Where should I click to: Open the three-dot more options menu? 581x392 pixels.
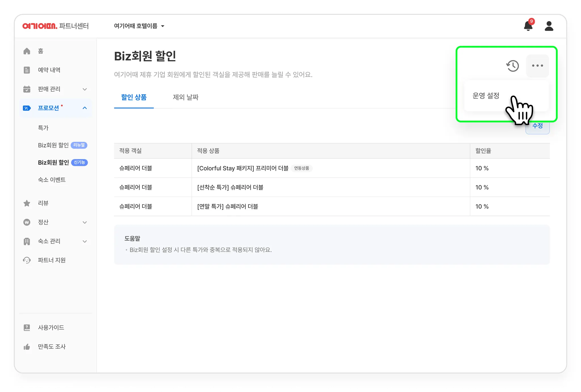(x=537, y=66)
